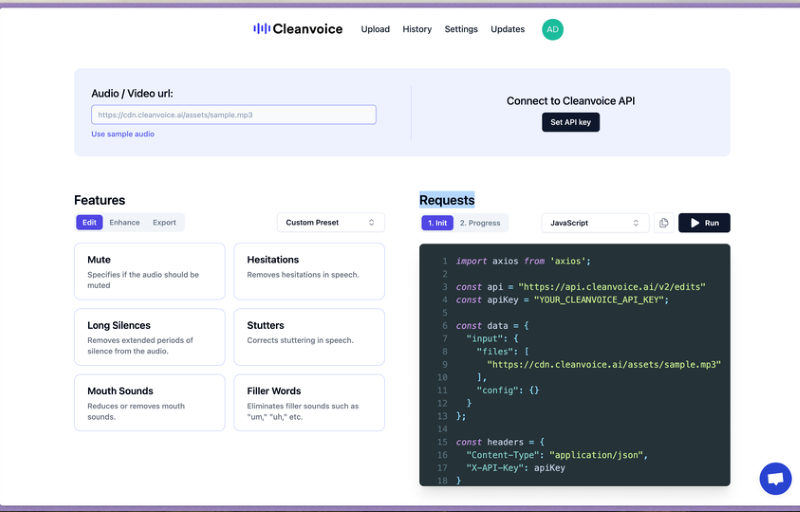Open the chat support bubble
Screen dimensions: 800x512
[x=775, y=478]
